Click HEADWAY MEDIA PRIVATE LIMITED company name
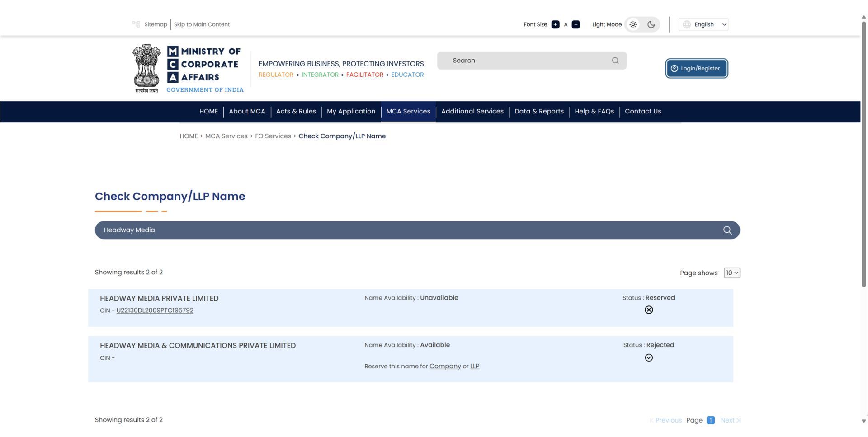The width and height of the screenshot is (868, 437). click(159, 298)
